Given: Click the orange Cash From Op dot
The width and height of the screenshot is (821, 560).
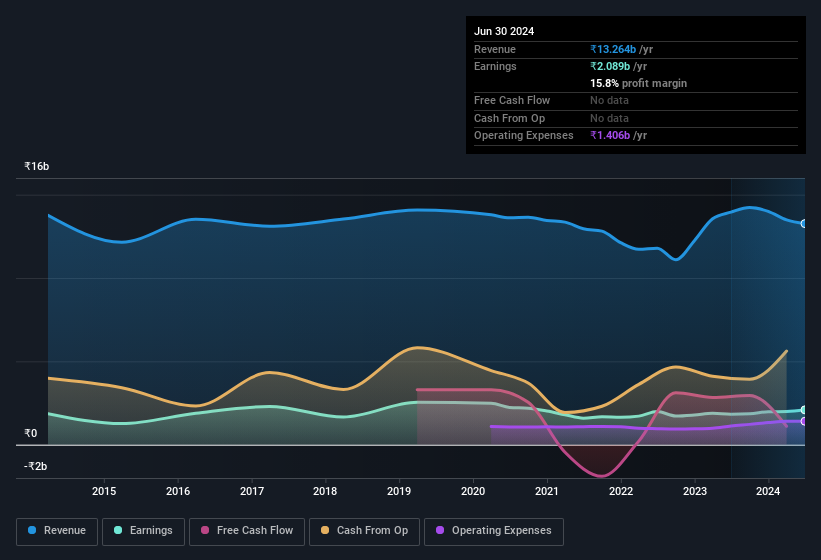Looking at the screenshot, I should [x=325, y=530].
